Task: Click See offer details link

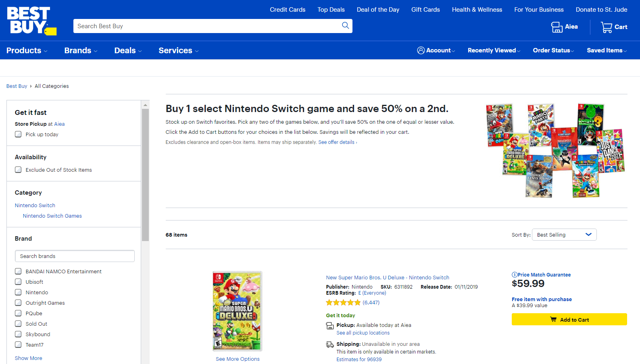Action: tap(338, 142)
